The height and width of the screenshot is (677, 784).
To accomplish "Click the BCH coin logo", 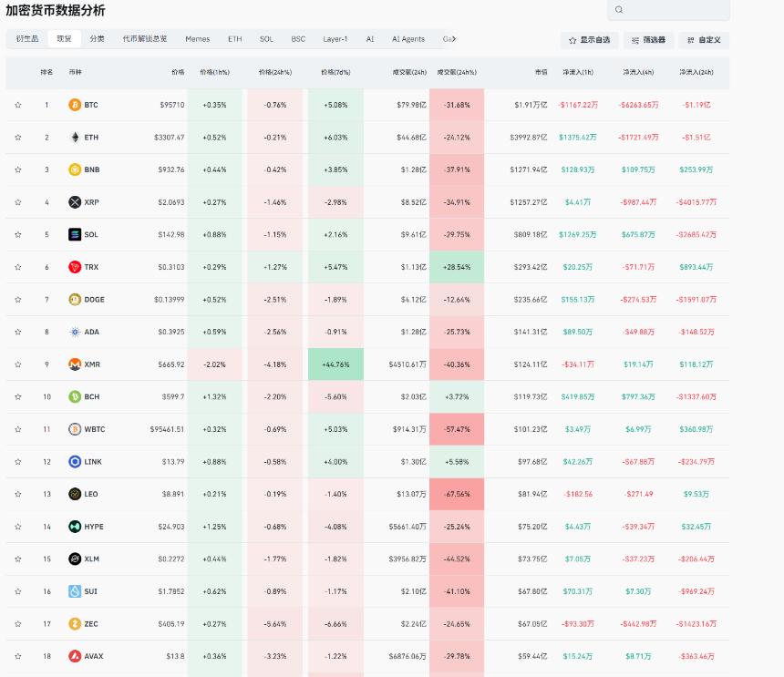I will (75, 396).
